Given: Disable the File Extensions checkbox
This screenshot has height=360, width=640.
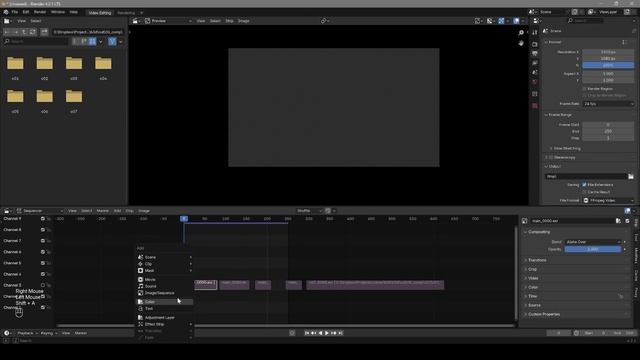Looking at the screenshot, I should click(x=584, y=185).
